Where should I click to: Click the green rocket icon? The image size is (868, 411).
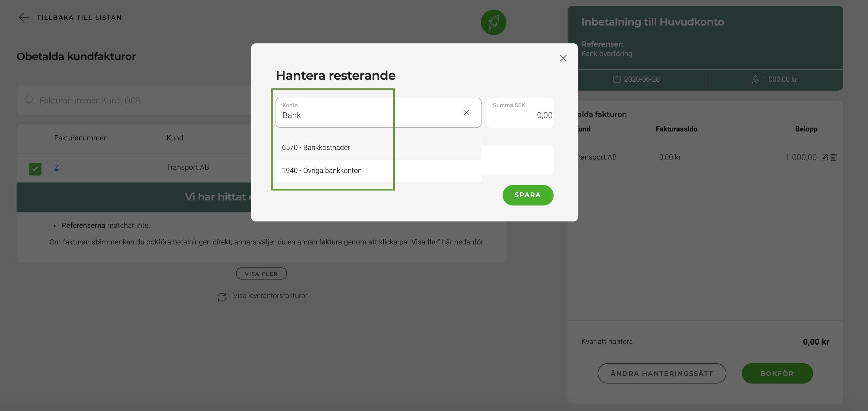pyautogui.click(x=493, y=22)
